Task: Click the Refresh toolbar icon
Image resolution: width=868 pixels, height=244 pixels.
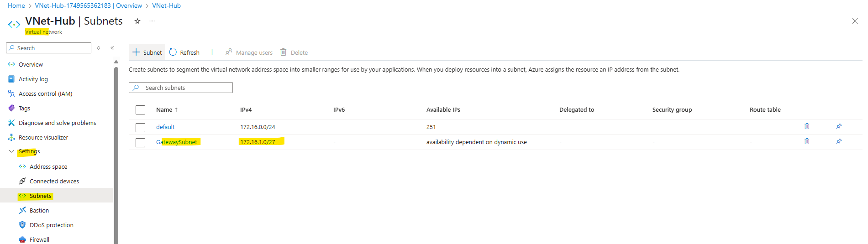Action: [x=173, y=52]
